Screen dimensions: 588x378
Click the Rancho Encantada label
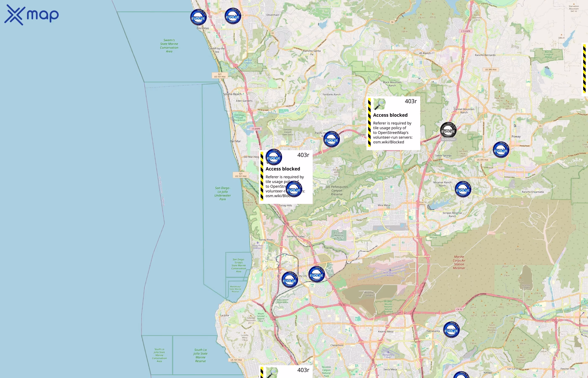pos(533,192)
